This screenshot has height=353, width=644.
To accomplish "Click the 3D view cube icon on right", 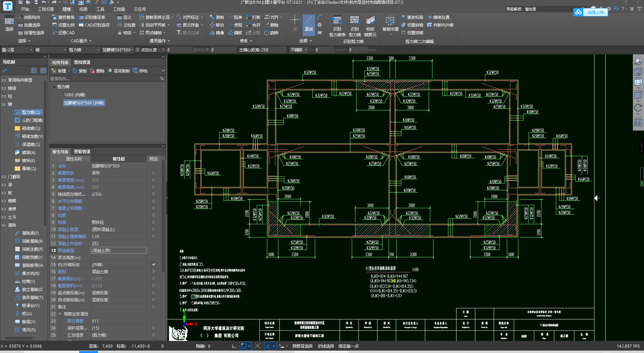I will coord(638,71).
